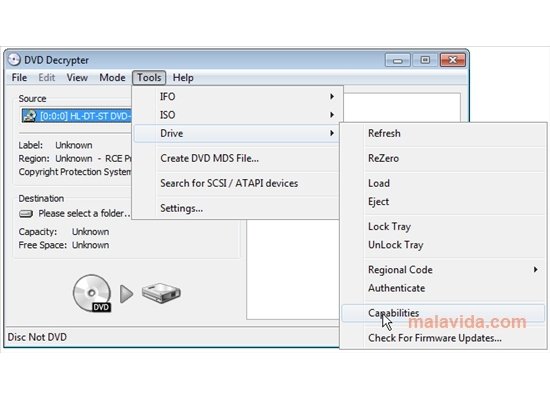The width and height of the screenshot is (550, 400).
Task: Open the source drive HL-DT-ST dropdown
Action: coord(76,116)
